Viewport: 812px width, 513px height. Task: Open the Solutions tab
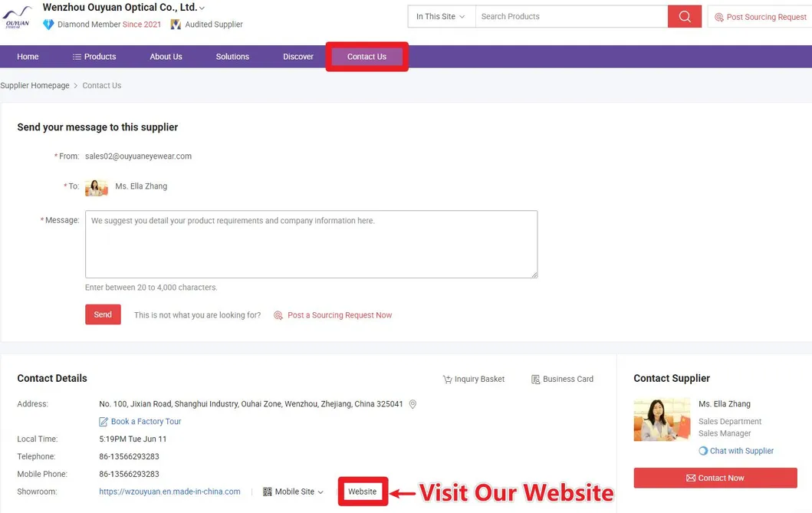(x=232, y=57)
